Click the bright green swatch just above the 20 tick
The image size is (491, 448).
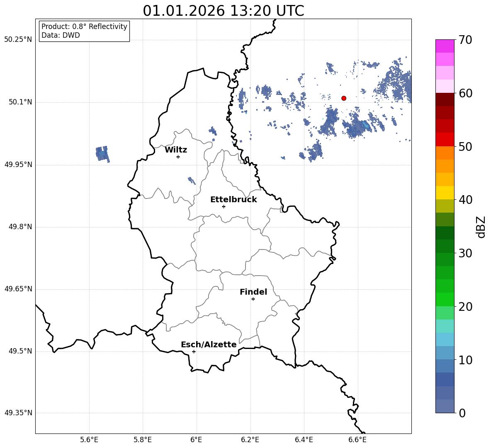pyautogui.click(x=445, y=299)
